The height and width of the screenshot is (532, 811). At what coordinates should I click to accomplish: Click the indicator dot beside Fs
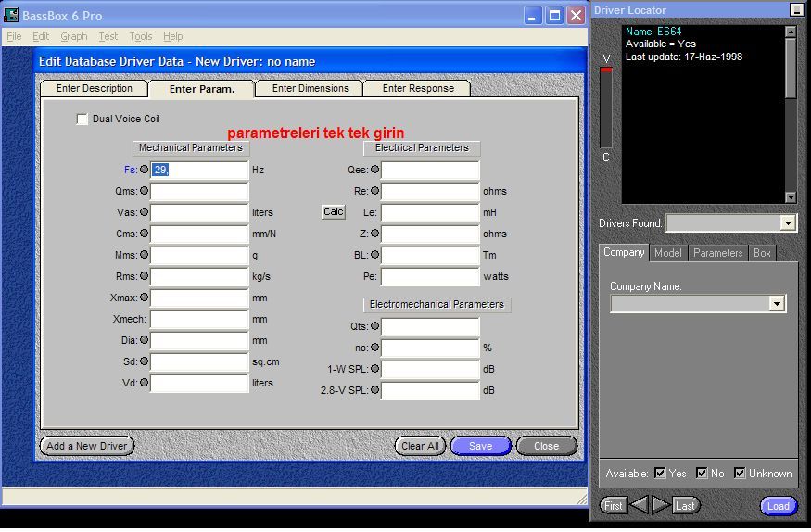pyautogui.click(x=144, y=170)
